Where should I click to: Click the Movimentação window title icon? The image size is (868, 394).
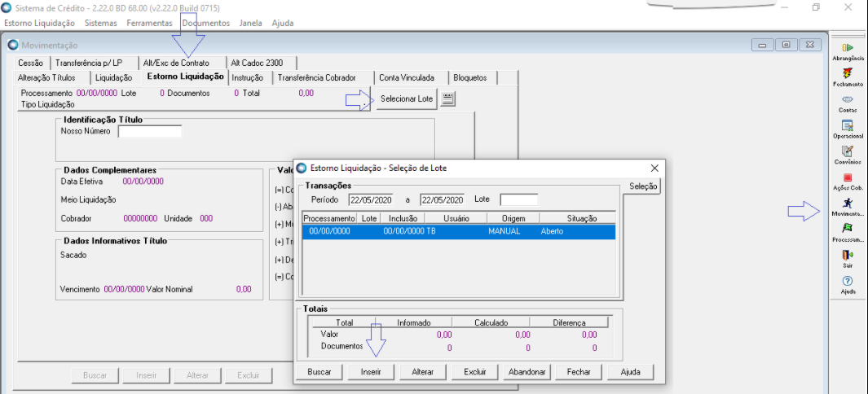pyautogui.click(x=13, y=46)
